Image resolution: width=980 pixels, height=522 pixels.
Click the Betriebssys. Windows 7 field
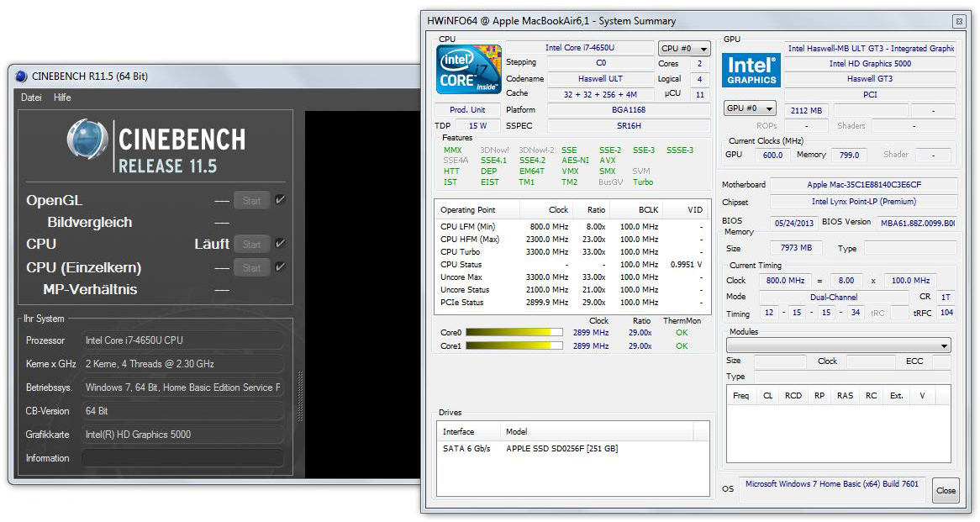(182, 387)
